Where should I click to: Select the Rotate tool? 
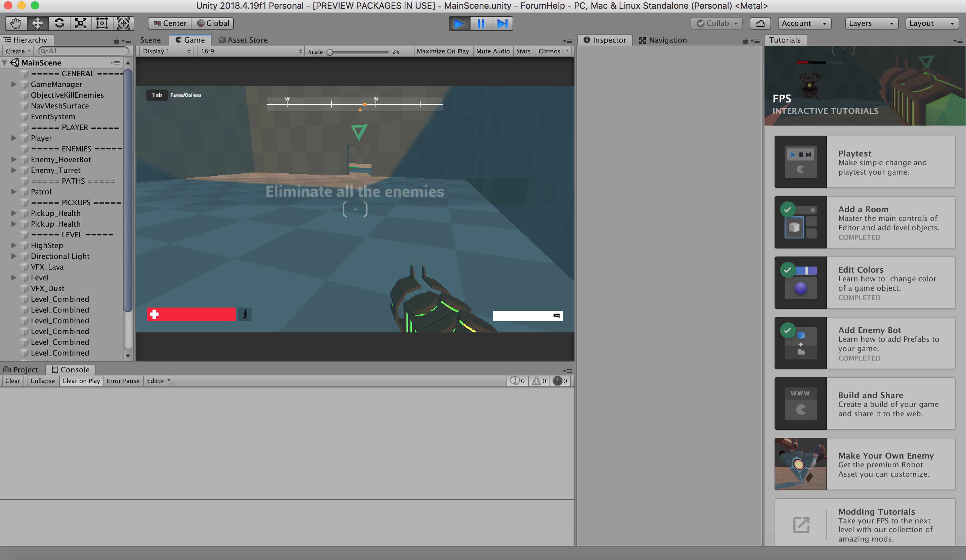coord(59,24)
